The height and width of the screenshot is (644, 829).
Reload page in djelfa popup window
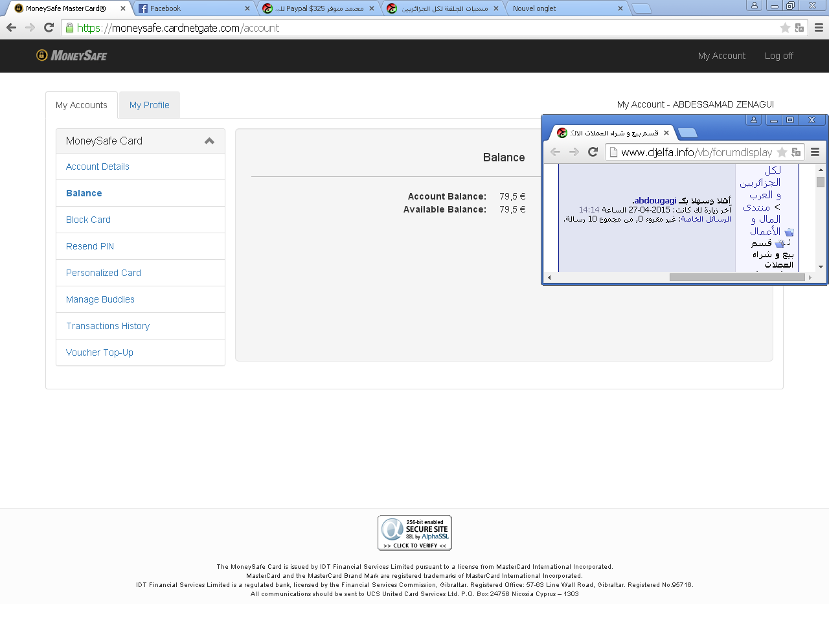tap(593, 152)
